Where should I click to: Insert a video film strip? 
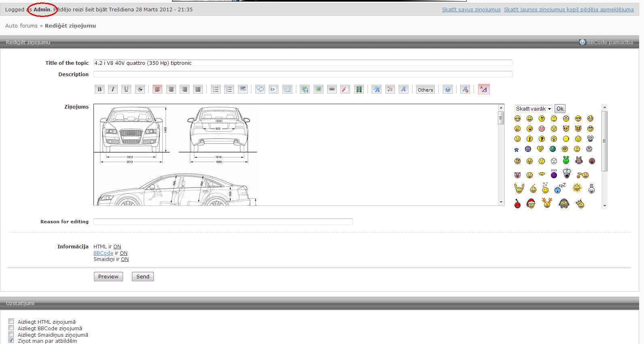tap(359, 89)
